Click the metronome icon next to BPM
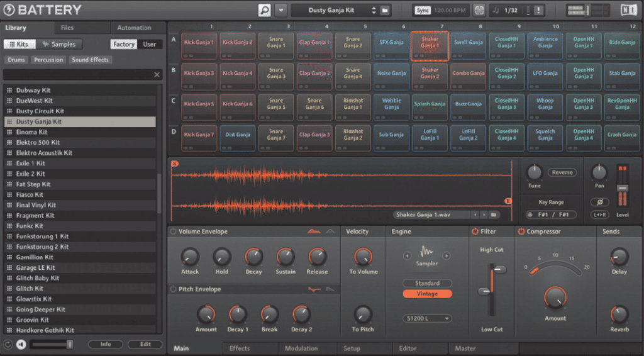The width and height of the screenshot is (644, 356). coord(479,10)
